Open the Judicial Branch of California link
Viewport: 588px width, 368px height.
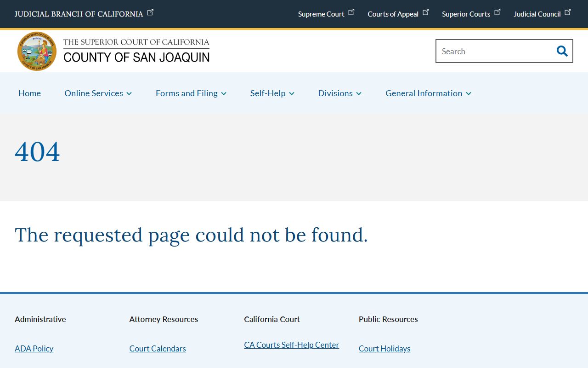pos(79,14)
